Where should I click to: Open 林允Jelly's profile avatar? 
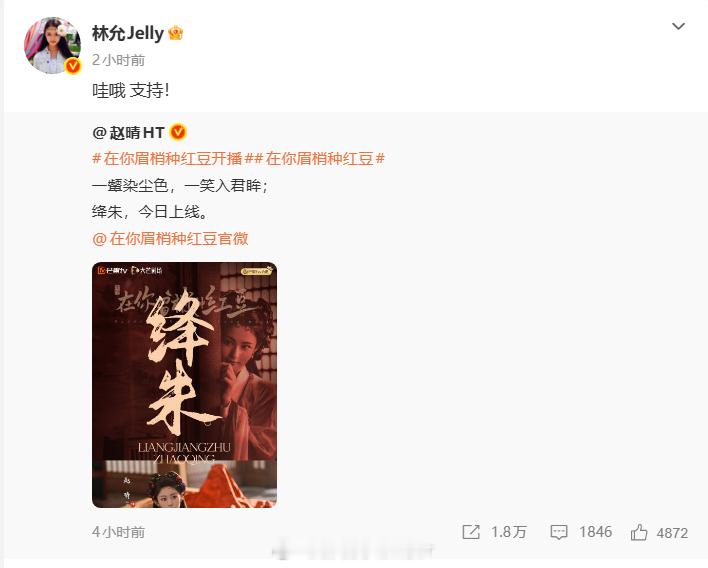pyautogui.click(x=52, y=45)
